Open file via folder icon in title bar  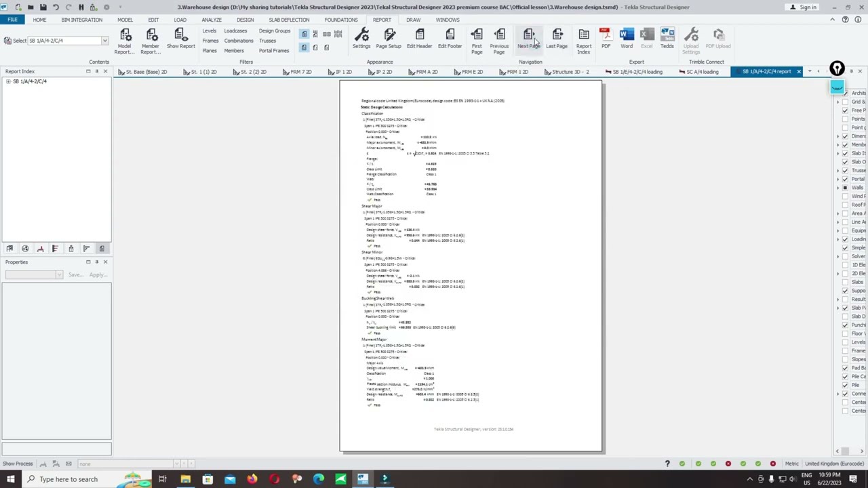[x=31, y=7]
